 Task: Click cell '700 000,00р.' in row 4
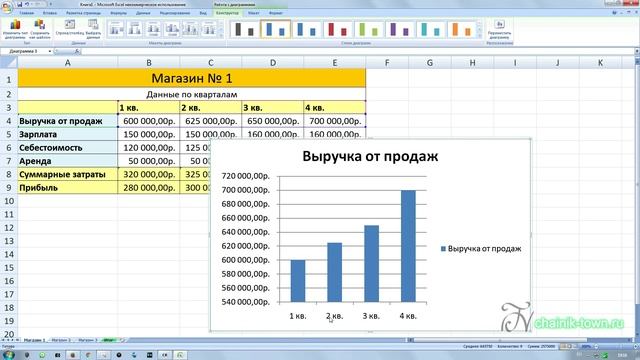coord(335,121)
